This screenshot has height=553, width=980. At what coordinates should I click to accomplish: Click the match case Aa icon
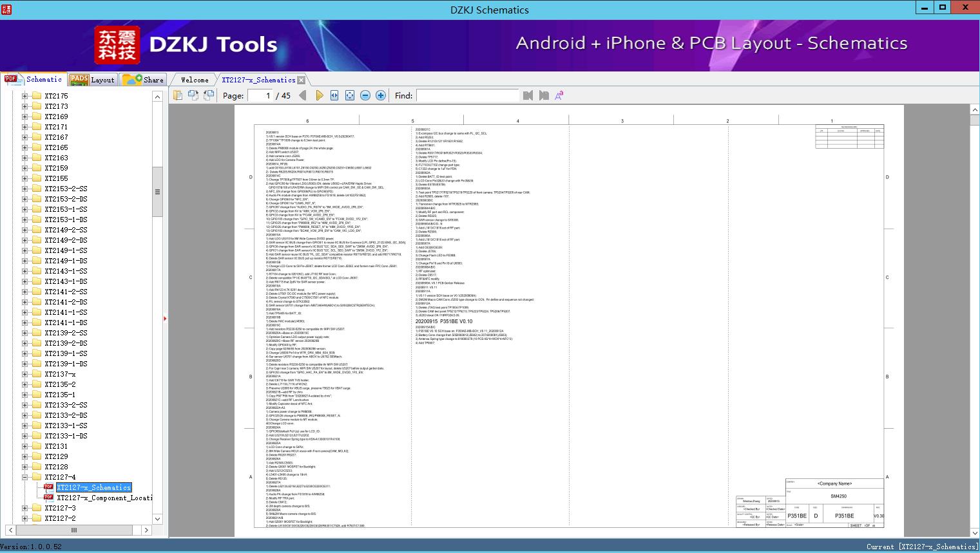pyautogui.click(x=559, y=95)
